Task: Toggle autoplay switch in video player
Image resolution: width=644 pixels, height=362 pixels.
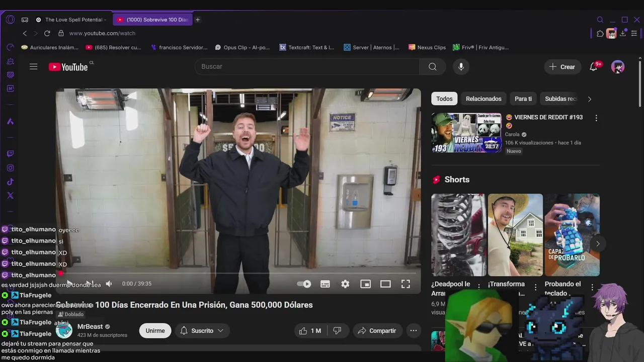Action: pyautogui.click(x=304, y=284)
